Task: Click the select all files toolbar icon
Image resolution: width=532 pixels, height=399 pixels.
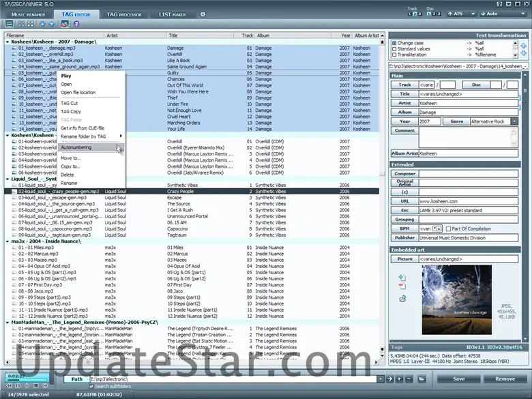Action: tap(21, 24)
